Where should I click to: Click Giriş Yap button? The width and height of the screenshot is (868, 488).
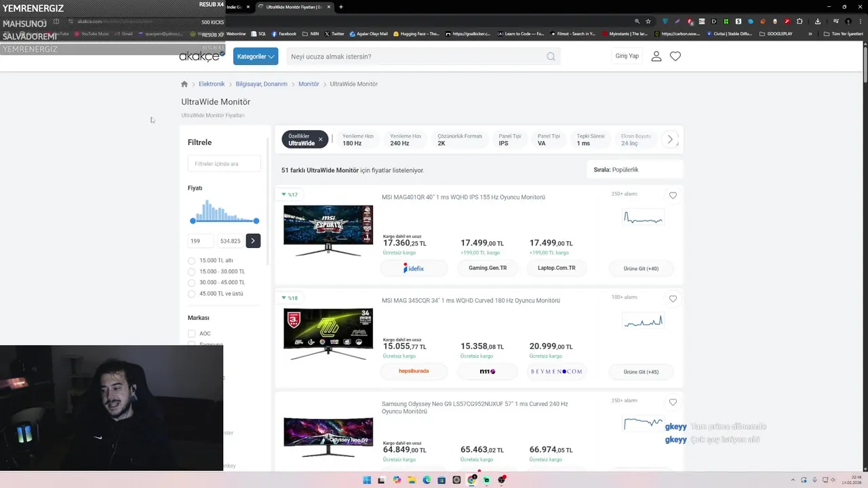click(627, 56)
